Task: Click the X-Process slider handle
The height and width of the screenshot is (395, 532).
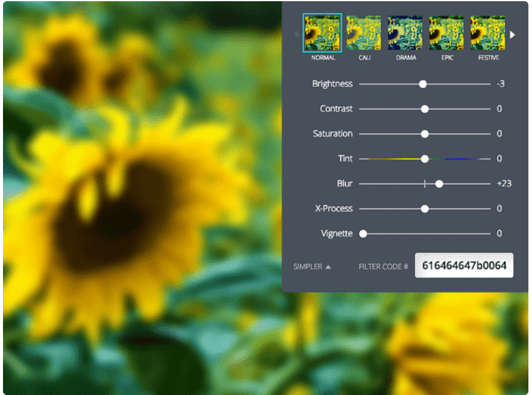Action: pos(425,209)
